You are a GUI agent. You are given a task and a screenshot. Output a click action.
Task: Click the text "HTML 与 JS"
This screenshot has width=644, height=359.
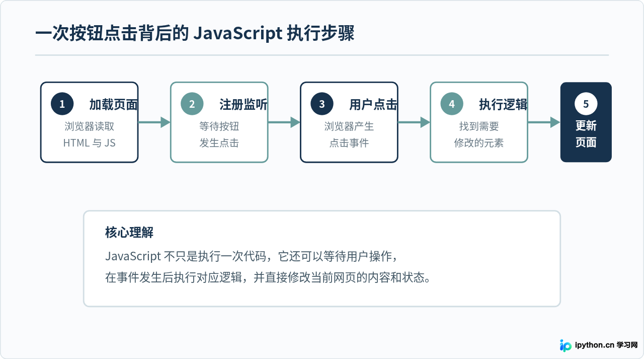(89, 143)
